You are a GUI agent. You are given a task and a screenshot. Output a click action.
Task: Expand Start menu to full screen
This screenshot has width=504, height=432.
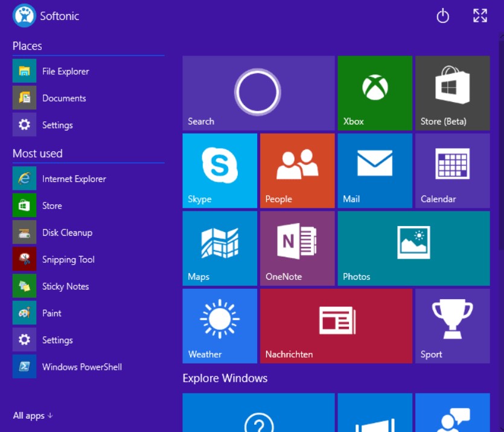click(480, 16)
